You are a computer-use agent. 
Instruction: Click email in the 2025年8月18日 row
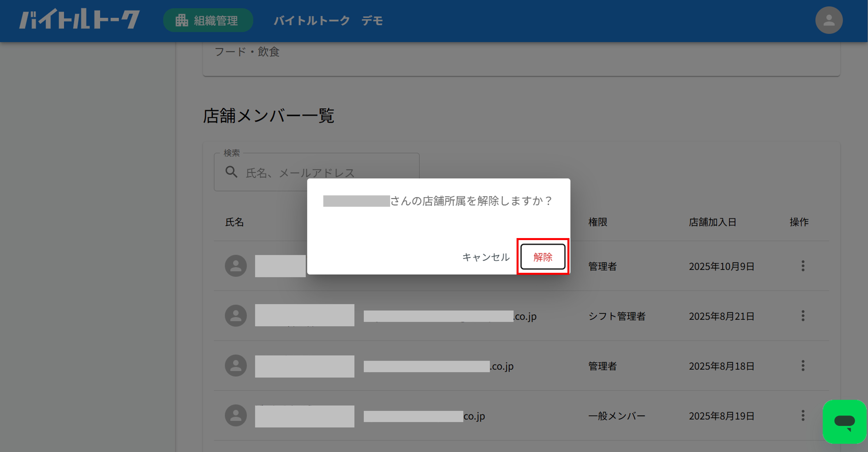(439, 366)
